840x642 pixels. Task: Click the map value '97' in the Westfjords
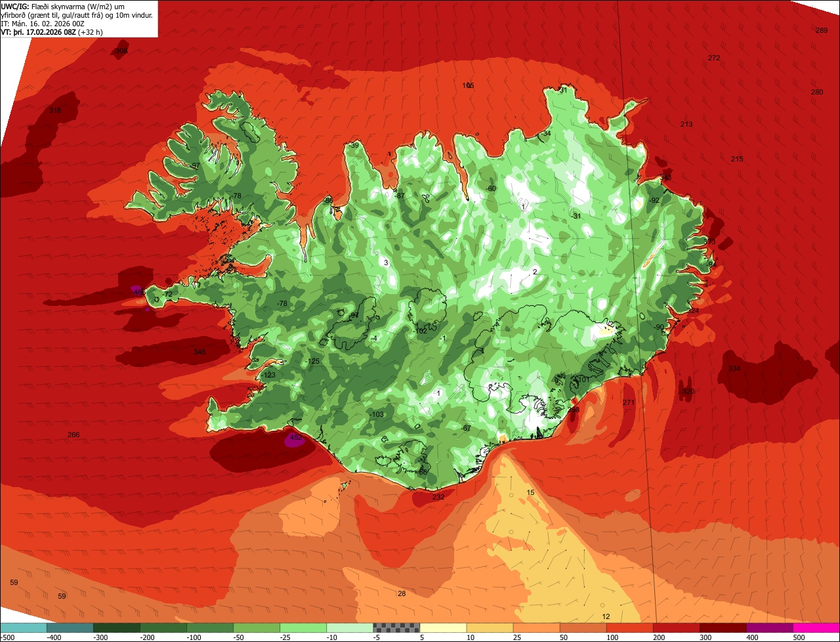click(x=195, y=165)
